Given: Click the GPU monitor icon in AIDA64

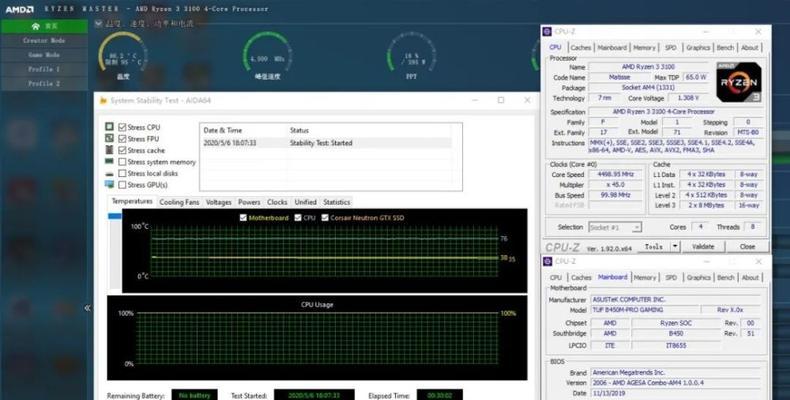Looking at the screenshot, I should tap(109, 184).
